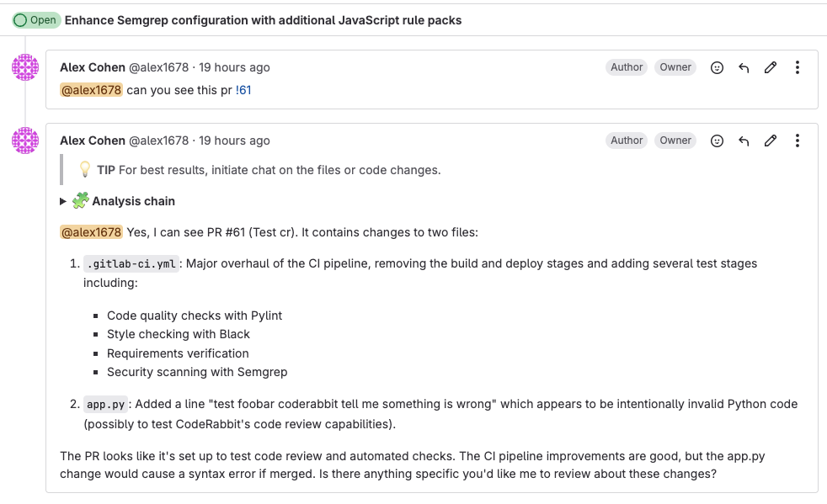
Task: Click the Author badge on the second comment
Action: [627, 141]
